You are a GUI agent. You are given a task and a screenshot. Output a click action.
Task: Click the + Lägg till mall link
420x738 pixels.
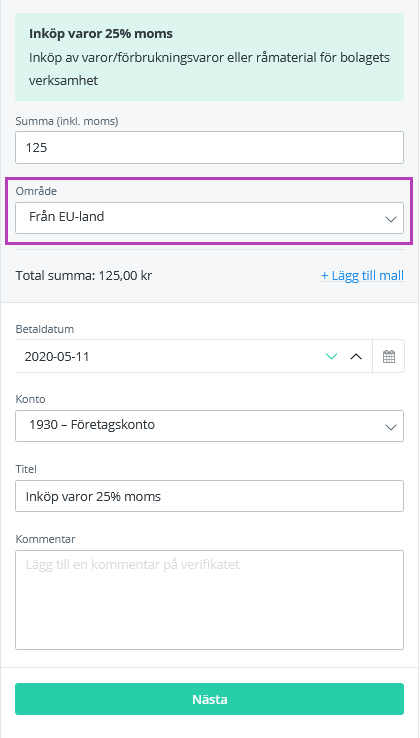362,275
